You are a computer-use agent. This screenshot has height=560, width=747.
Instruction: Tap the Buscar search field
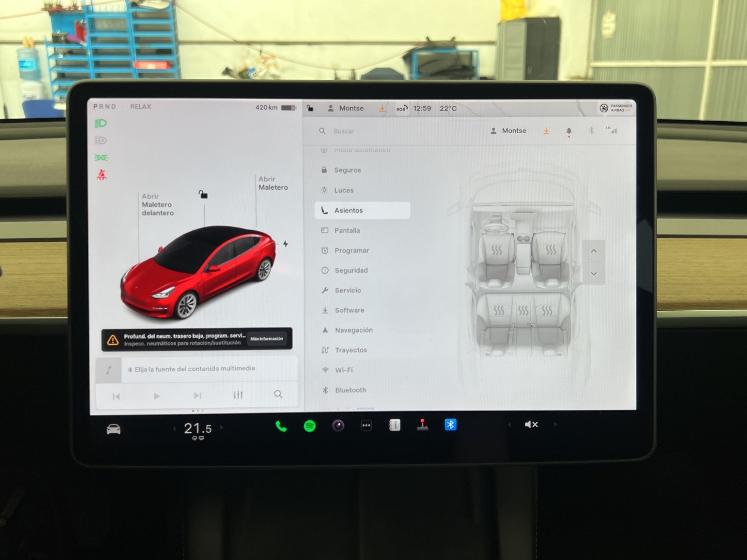344,131
